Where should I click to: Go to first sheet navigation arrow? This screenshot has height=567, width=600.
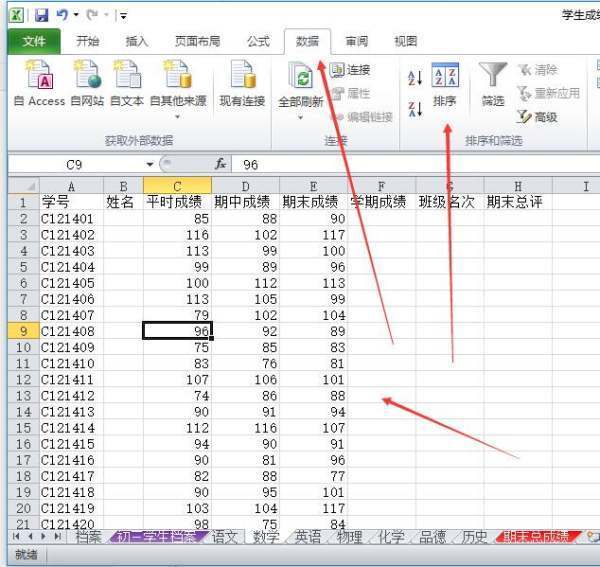(x=16, y=536)
